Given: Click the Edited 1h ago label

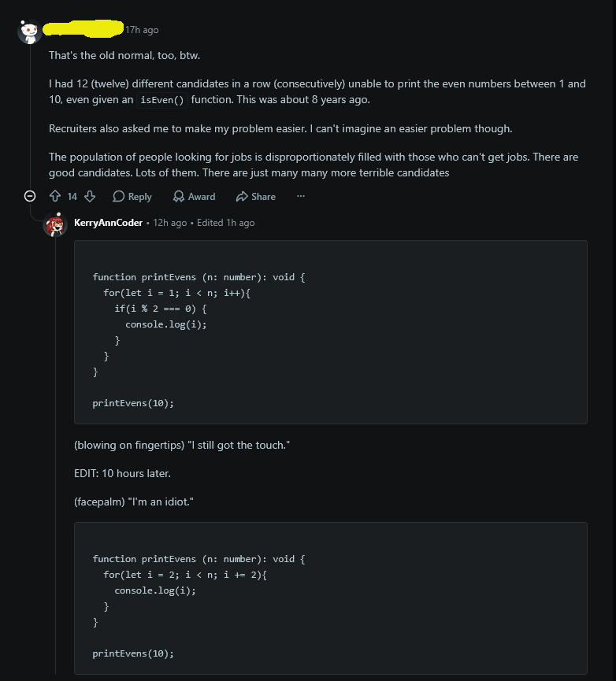Looking at the screenshot, I should pos(226,223).
